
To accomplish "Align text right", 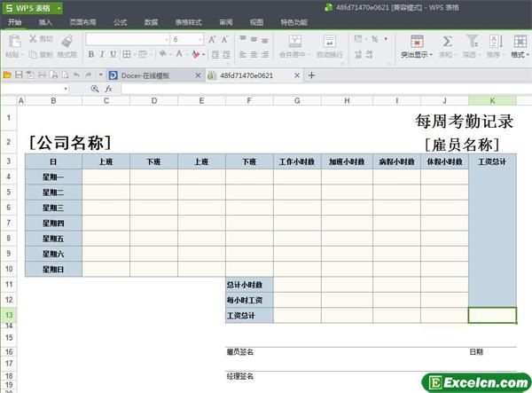I will coord(264,54).
